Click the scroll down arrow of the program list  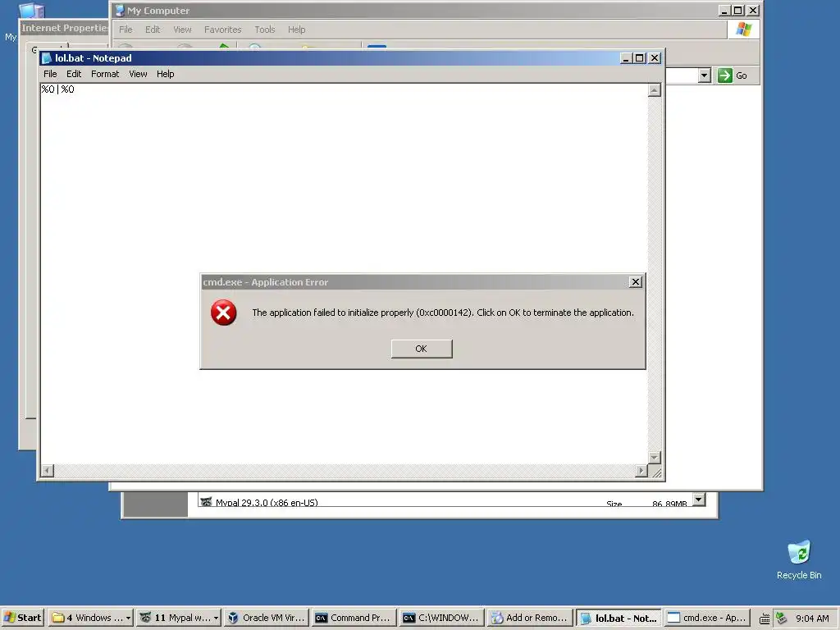tap(699, 500)
